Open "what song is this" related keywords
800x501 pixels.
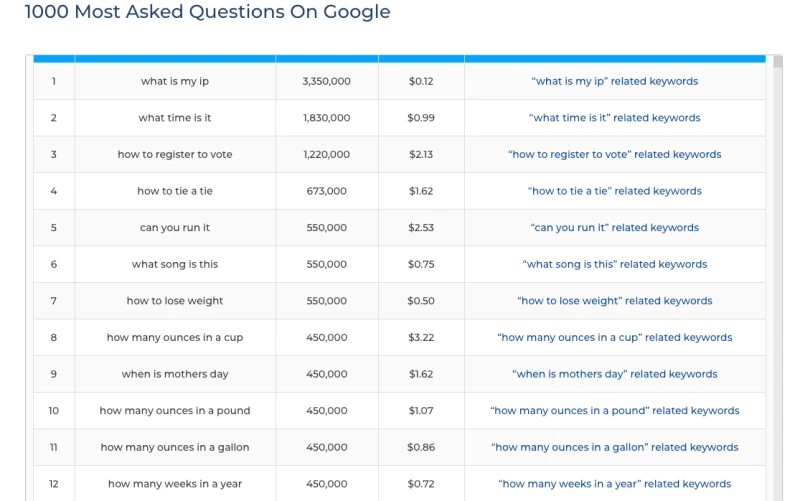click(x=614, y=265)
